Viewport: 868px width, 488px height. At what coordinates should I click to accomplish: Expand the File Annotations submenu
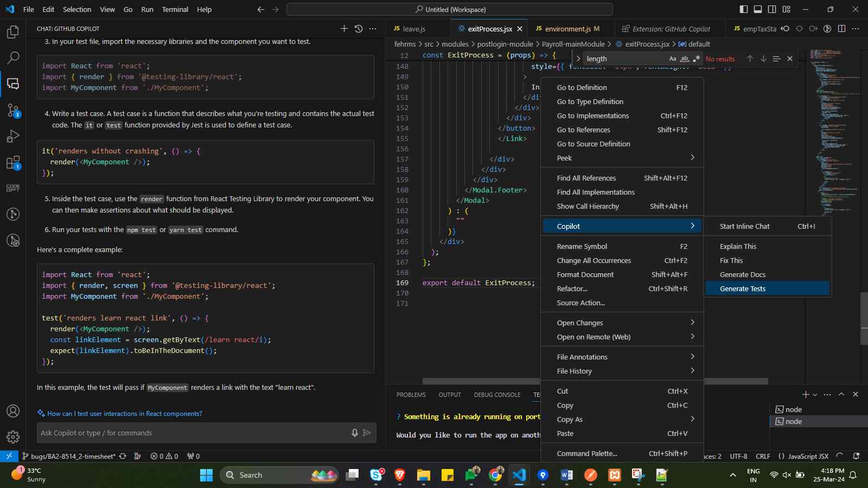pos(622,357)
